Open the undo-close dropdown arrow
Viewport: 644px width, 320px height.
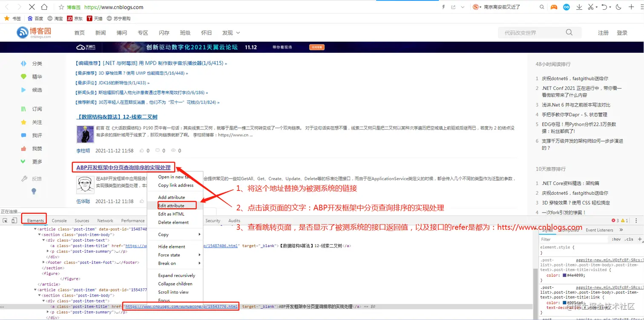tap(610, 7)
